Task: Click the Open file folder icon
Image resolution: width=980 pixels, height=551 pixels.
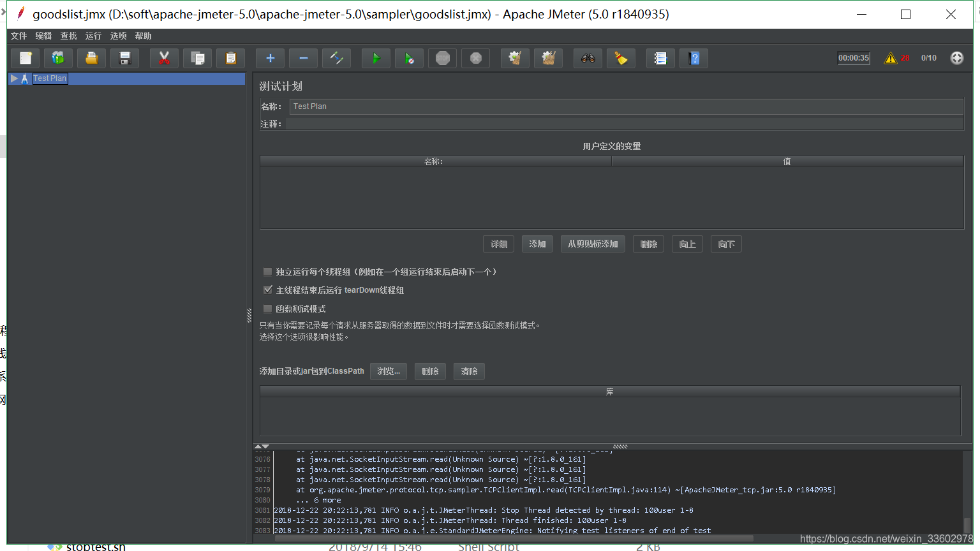Action: click(x=91, y=58)
